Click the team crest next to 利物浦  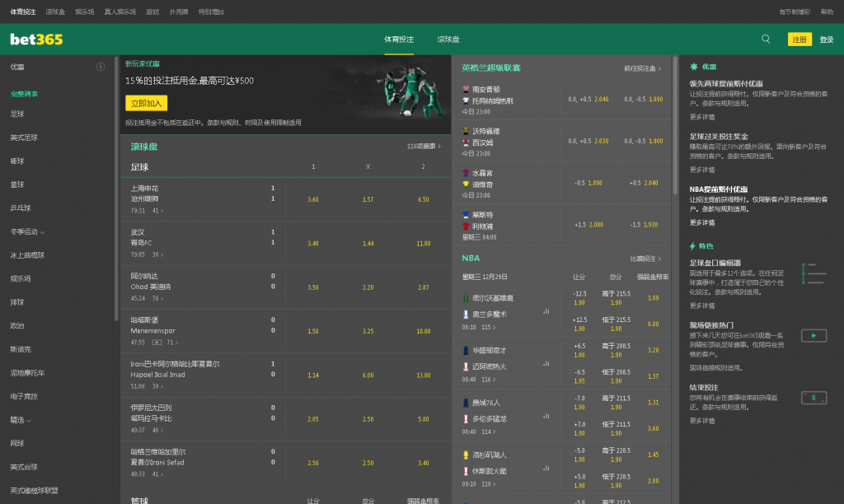[x=466, y=224]
